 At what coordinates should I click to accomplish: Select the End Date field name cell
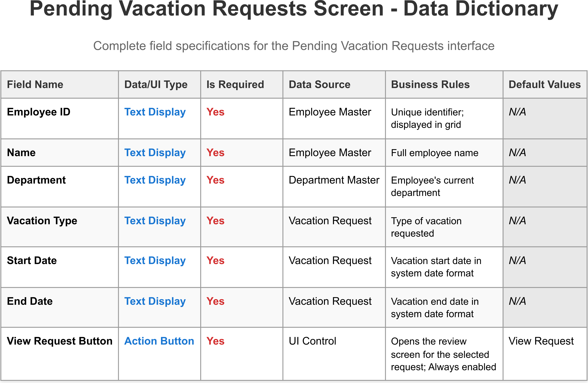(30, 301)
